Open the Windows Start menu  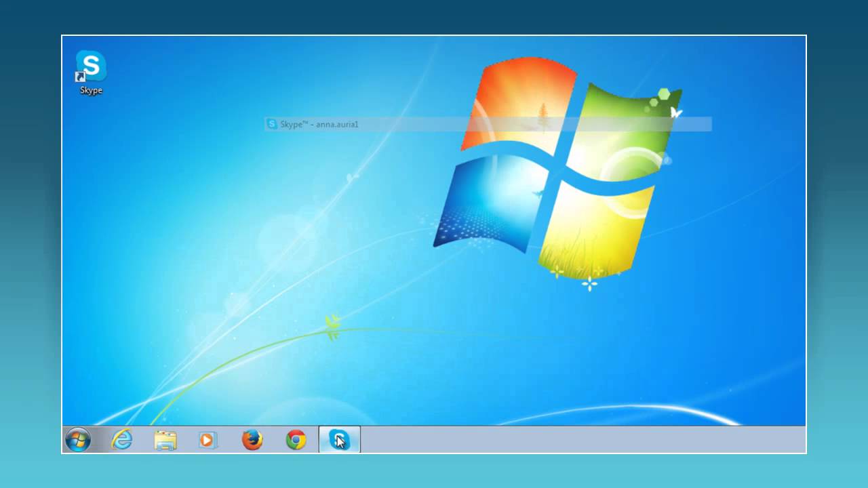[77, 441]
